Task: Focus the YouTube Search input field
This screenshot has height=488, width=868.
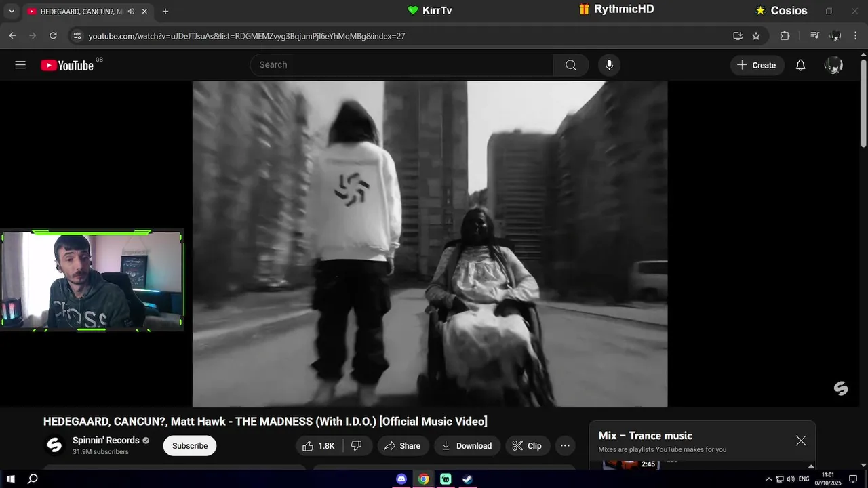Action: coord(402,65)
